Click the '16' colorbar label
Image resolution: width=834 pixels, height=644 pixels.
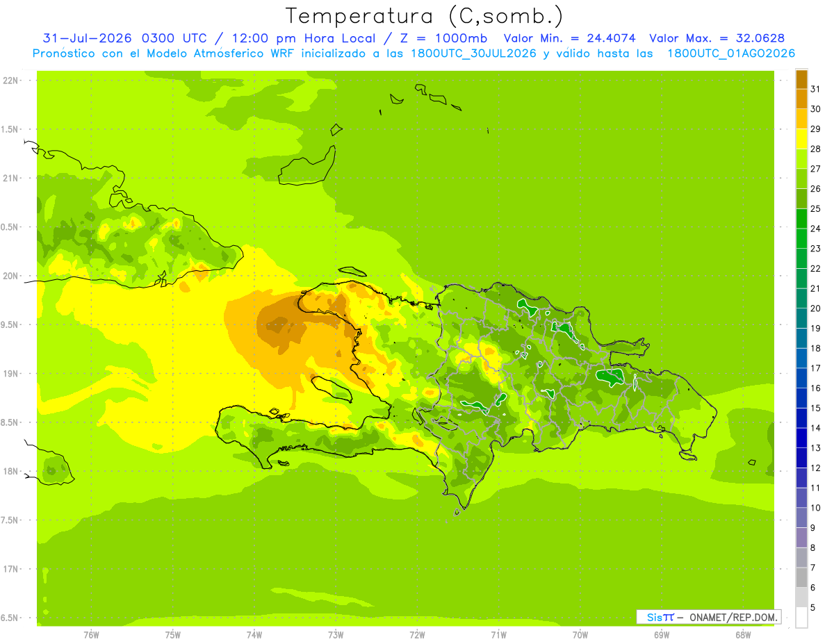816,388
